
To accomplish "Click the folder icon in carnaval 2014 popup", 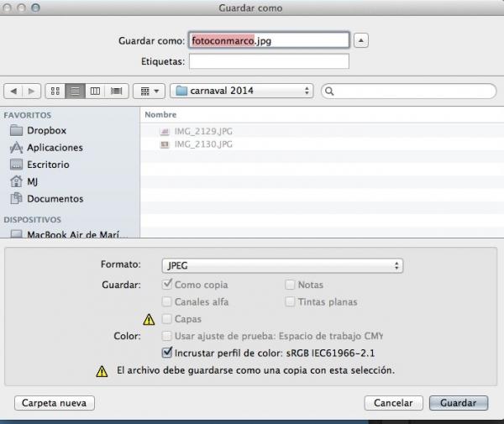I will 181,91.
